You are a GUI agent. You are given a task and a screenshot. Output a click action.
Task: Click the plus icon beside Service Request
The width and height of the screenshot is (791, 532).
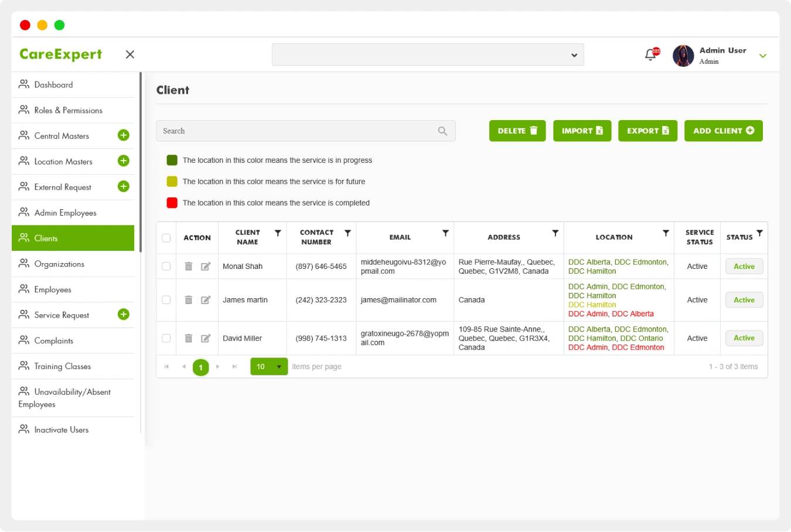click(124, 314)
